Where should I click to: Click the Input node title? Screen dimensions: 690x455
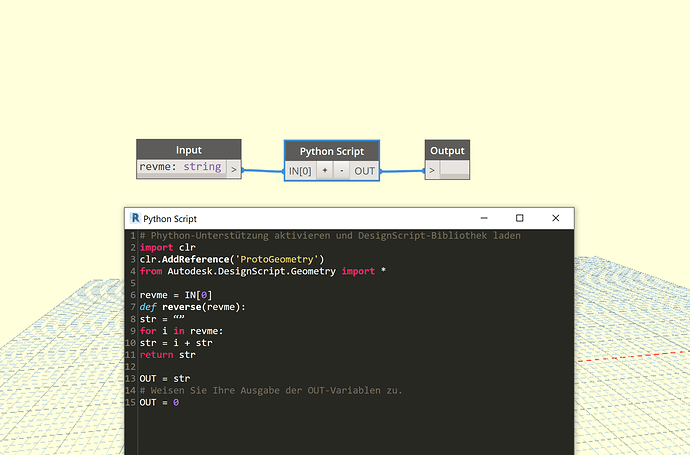(x=189, y=150)
